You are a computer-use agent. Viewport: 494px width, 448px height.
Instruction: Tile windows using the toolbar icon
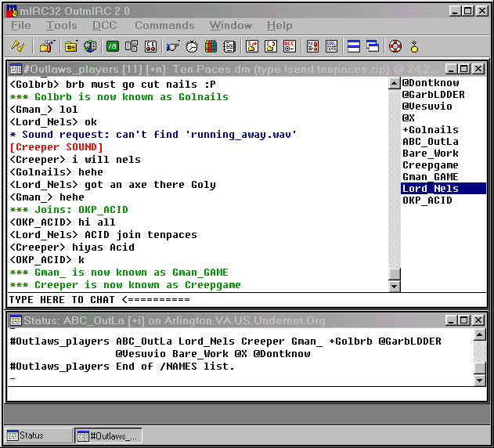click(x=354, y=46)
